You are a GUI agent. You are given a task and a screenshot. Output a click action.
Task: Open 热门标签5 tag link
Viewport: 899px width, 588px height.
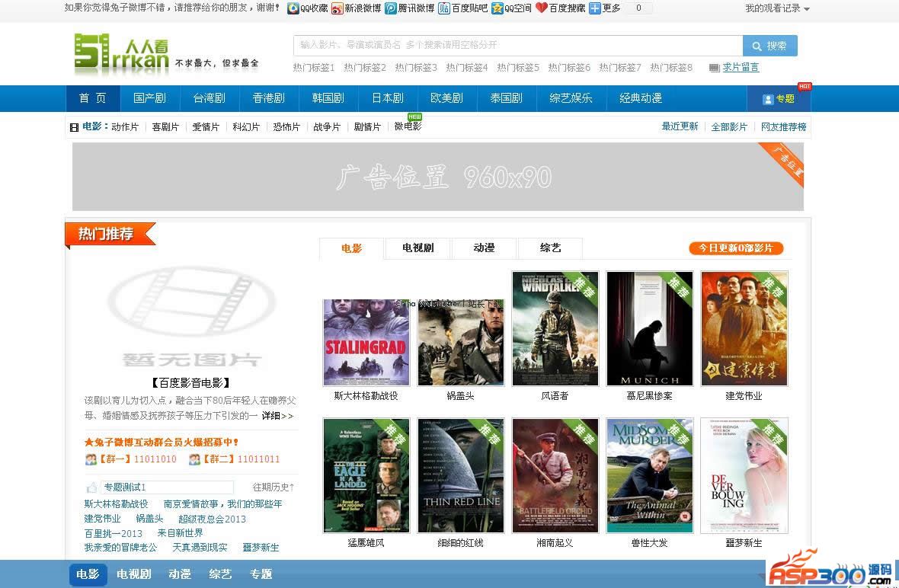(x=518, y=68)
